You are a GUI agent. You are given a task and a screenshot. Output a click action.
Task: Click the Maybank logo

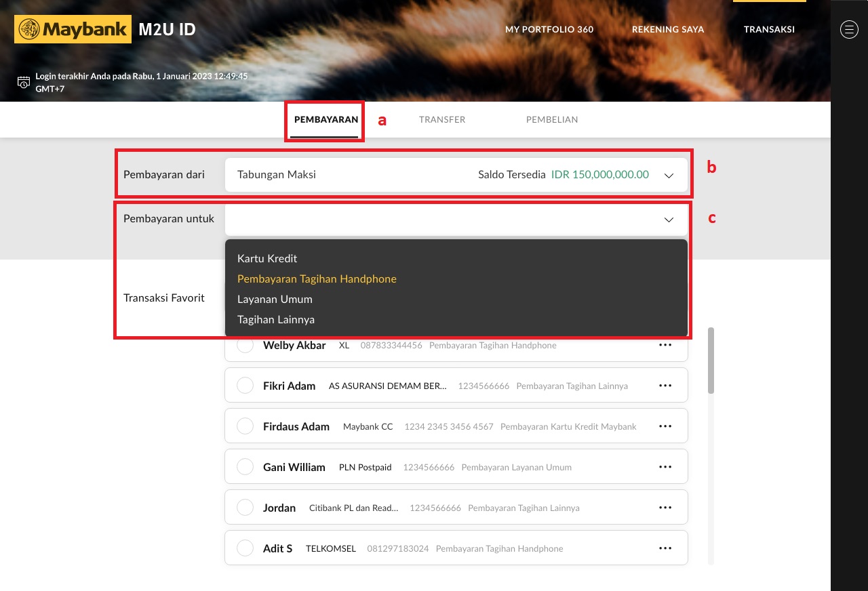[73, 29]
